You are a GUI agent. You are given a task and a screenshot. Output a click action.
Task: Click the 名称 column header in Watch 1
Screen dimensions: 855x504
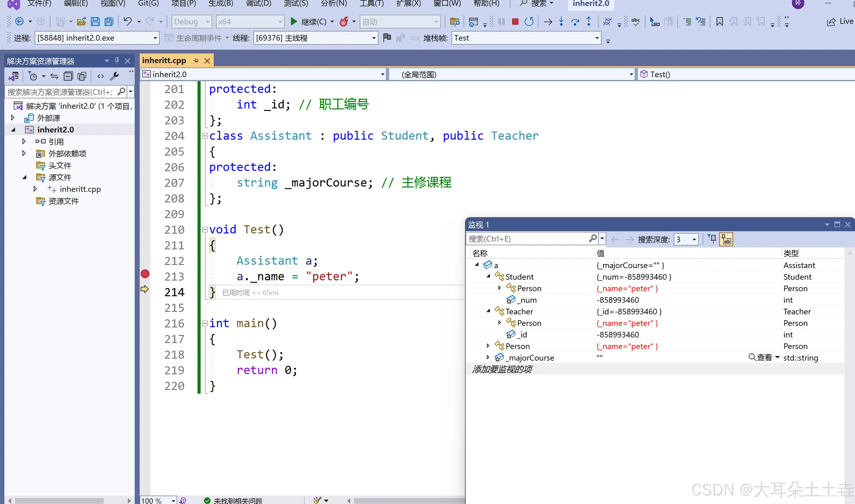point(480,253)
